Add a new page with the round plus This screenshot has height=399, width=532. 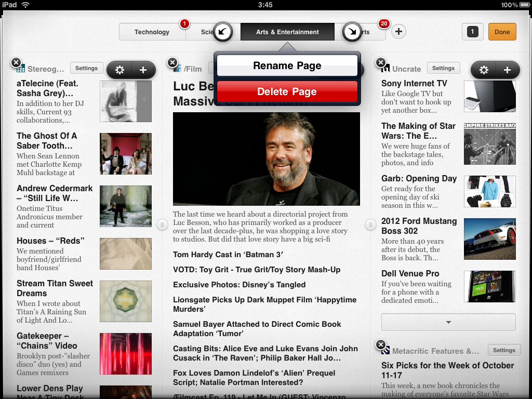tap(398, 32)
